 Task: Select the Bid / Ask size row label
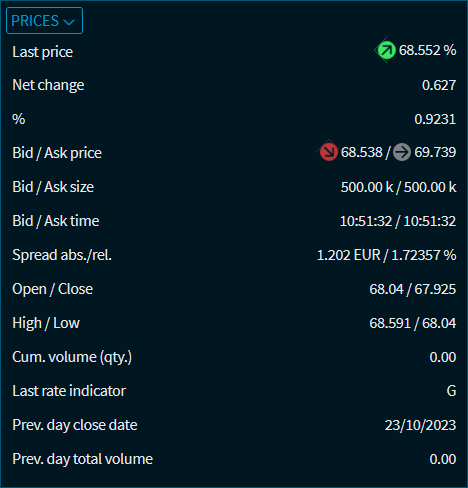pos(53,187)
